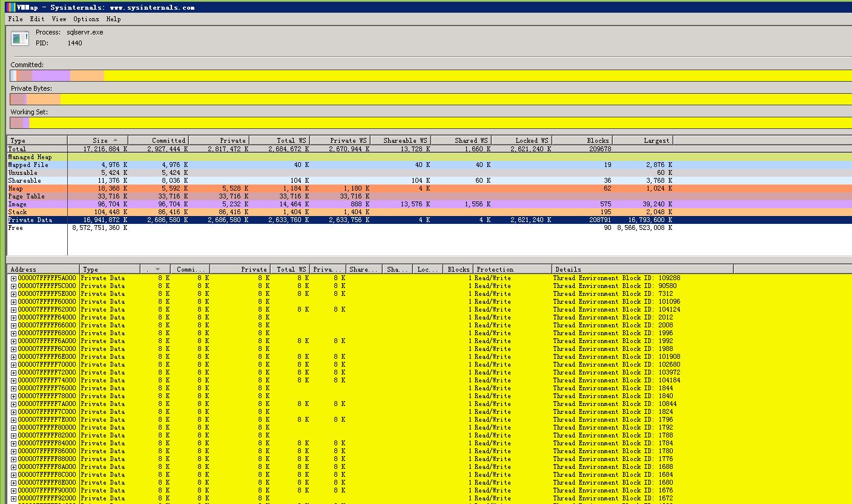Screen dimensions: 852x504
Task: Click Thread Environment Block ID: 1672 detail
Action: tap(613, 499)
